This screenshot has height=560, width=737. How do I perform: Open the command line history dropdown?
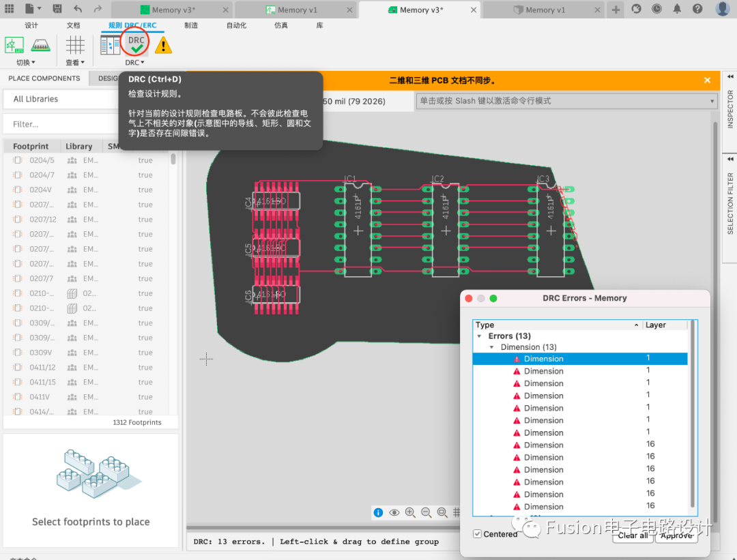[x=712, y=101]
